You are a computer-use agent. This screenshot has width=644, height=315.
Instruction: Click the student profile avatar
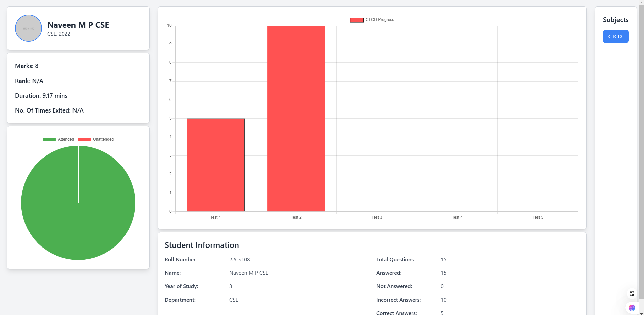(x=29, y=28)
